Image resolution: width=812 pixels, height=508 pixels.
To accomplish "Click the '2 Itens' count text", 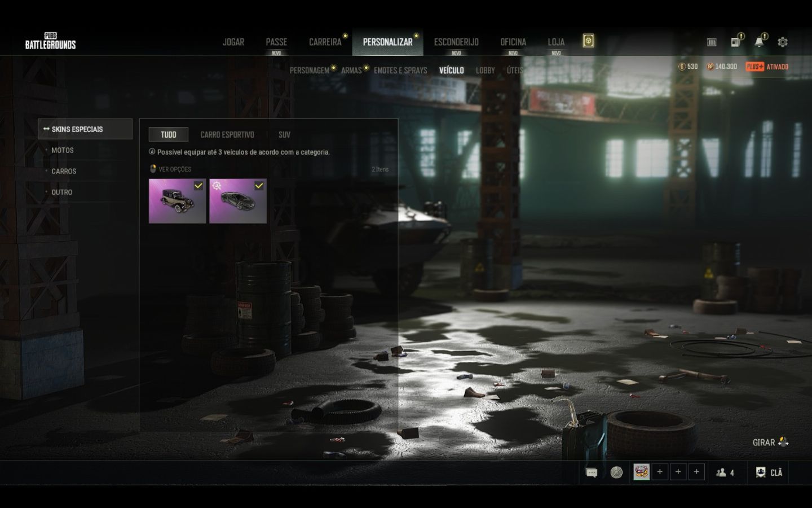I will tap(380, 169).
